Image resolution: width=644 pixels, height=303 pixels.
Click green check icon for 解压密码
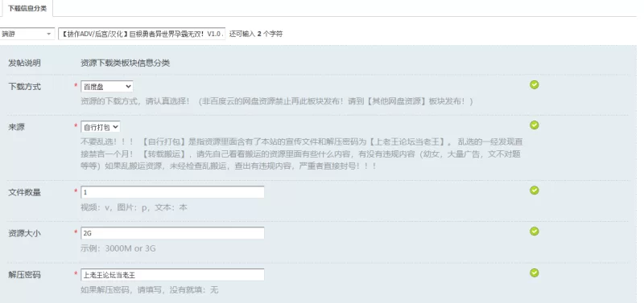click(534, 273)
